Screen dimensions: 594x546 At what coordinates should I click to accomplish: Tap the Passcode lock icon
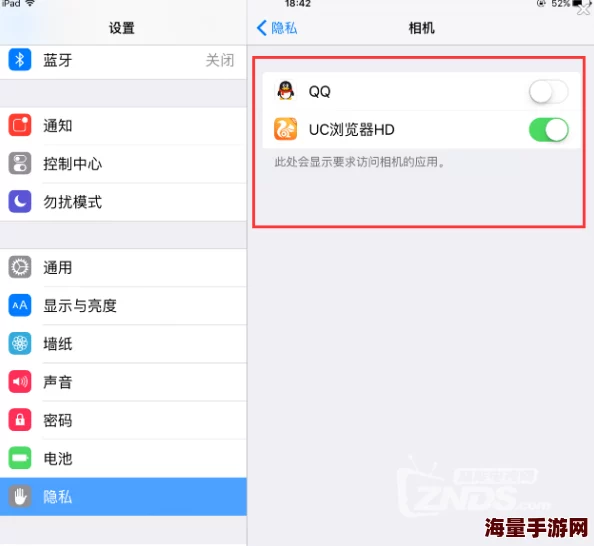click(20, 420)
